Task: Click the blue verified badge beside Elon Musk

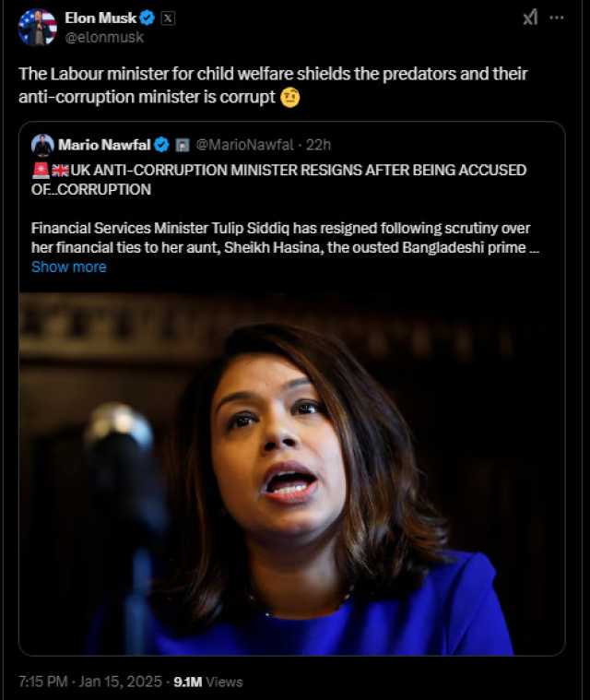Action: coord(147,18)
